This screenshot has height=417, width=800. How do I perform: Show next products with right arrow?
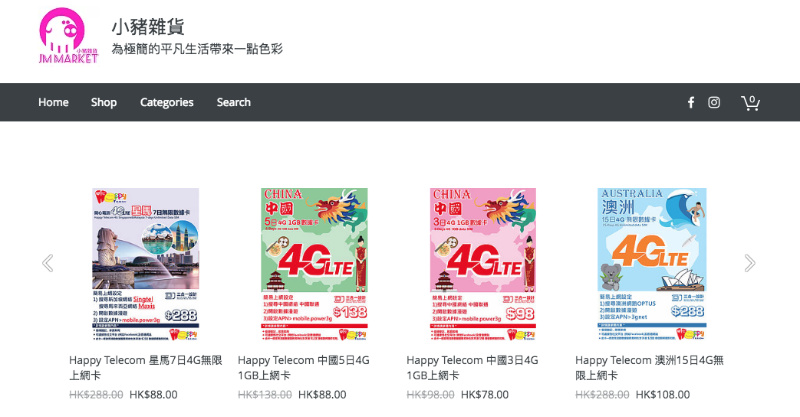tap(749, 263)
